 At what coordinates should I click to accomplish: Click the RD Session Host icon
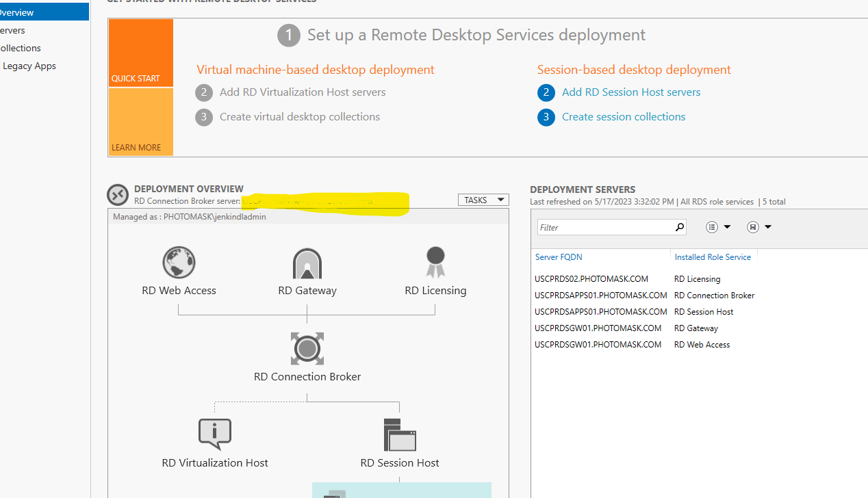coord(400,435)
